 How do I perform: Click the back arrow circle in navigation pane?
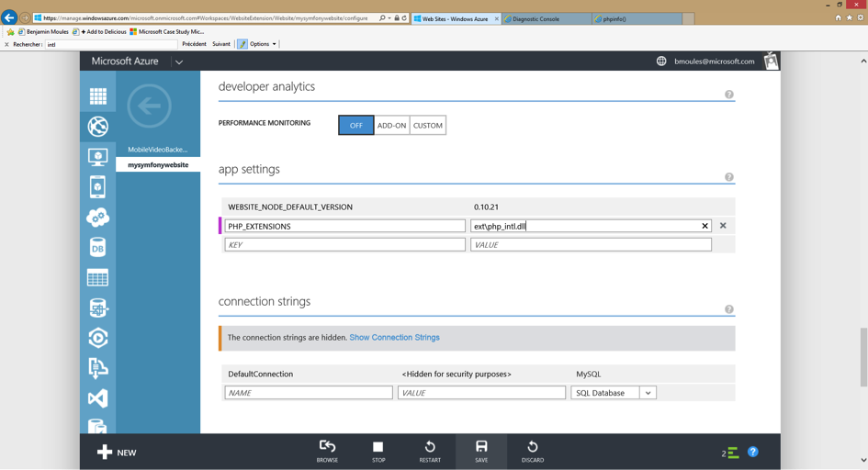(x=150, y=106)
